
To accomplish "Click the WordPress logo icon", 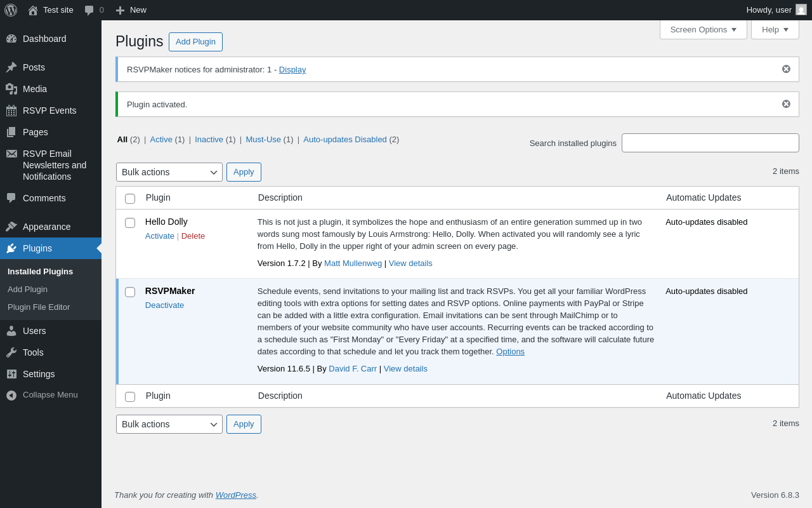I will [x=11, y=10].
